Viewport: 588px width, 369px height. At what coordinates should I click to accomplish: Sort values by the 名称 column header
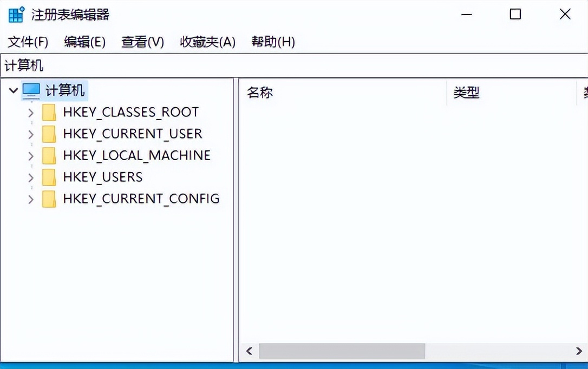point(260,93)
